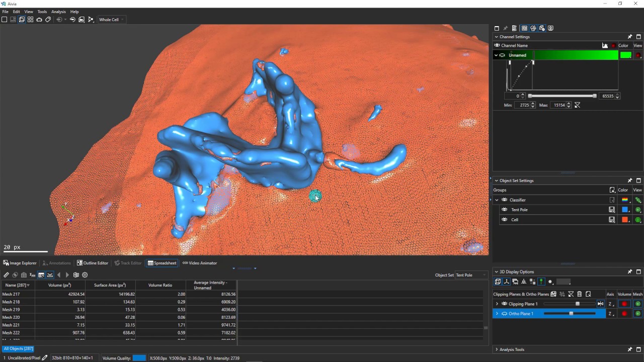Expand the Analysis Tools panel
This screenshot has width=644, height=362.
497,349
